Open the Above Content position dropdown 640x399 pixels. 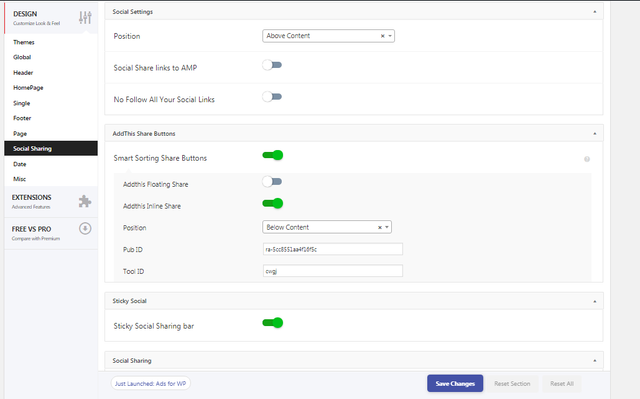(x=328, y=36)
